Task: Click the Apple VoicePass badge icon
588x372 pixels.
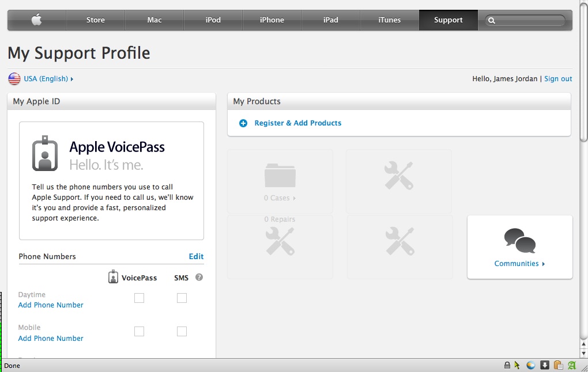Action: coord(45,153)
